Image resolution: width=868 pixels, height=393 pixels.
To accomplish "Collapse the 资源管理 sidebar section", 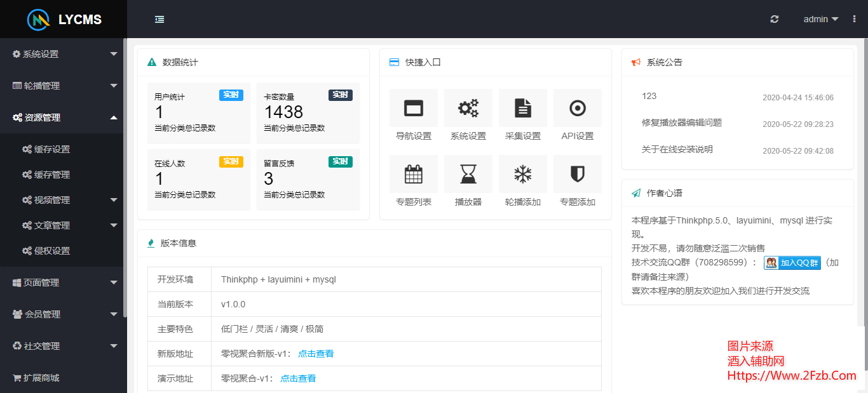I will tap(62, 117).
